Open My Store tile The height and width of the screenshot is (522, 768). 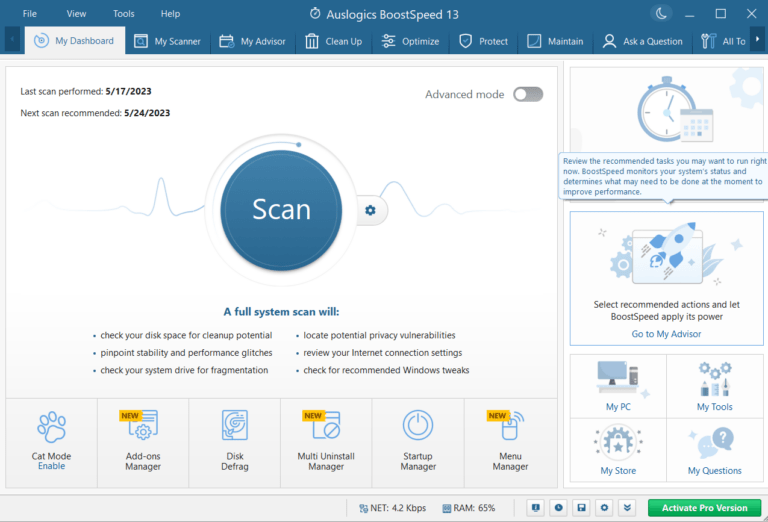(x=618, y=450)
